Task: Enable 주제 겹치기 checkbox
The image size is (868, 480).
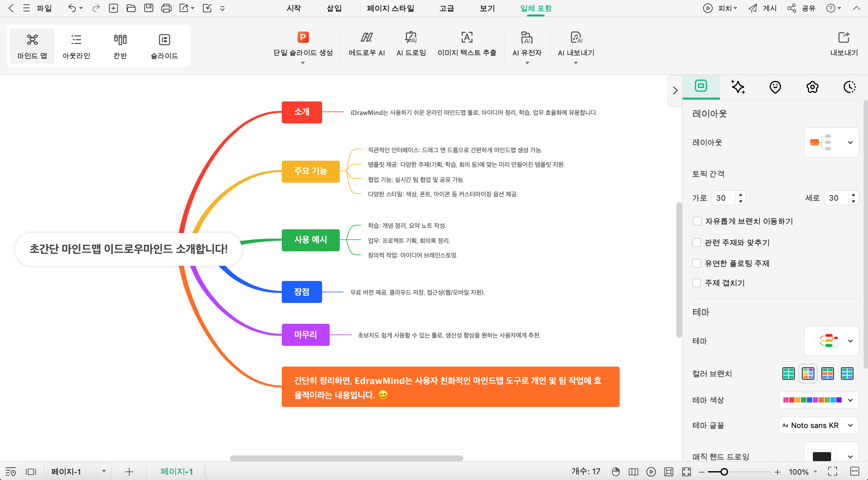Action: coord(697,283)
